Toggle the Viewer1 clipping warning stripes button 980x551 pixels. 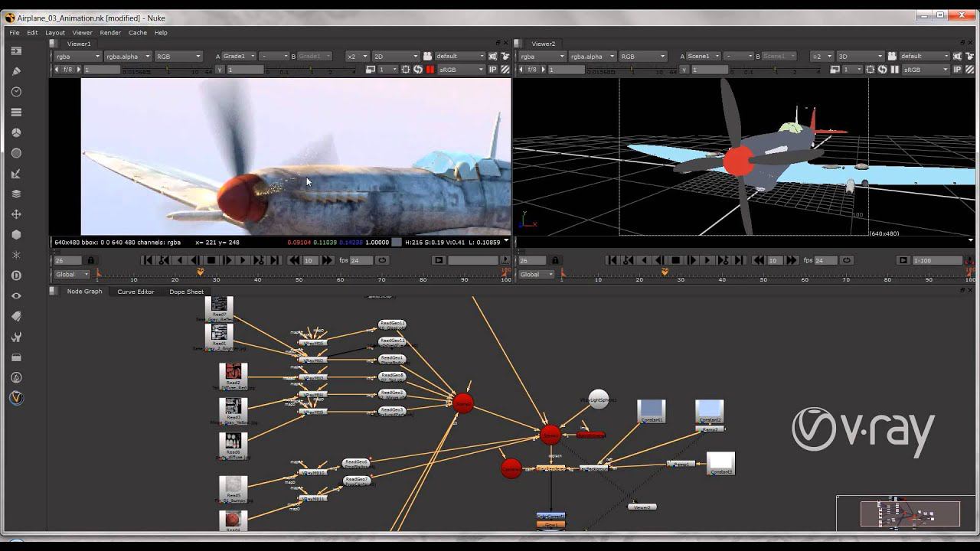point(505,70)
